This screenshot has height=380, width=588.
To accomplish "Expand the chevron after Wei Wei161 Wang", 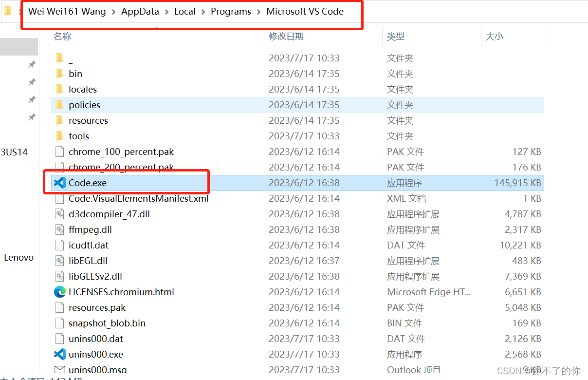I will click(x=113, y=12).
